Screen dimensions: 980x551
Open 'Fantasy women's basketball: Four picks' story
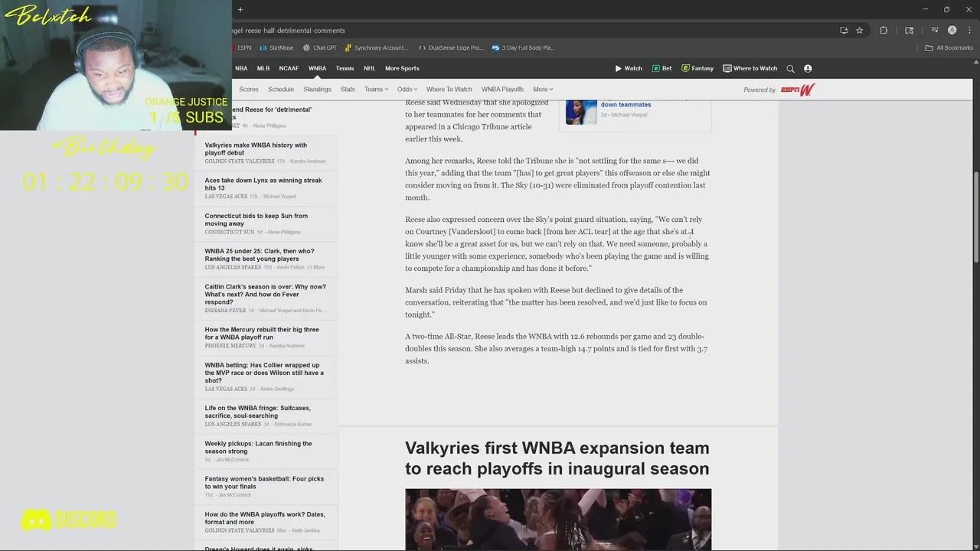pyautogui.click(x=265, y=487)
